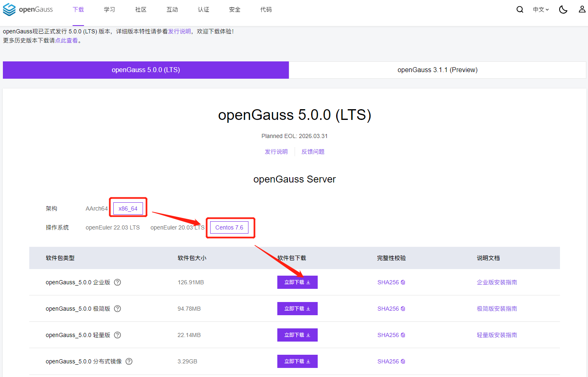
Task: Open the user account icon
Action: point(582,9)
